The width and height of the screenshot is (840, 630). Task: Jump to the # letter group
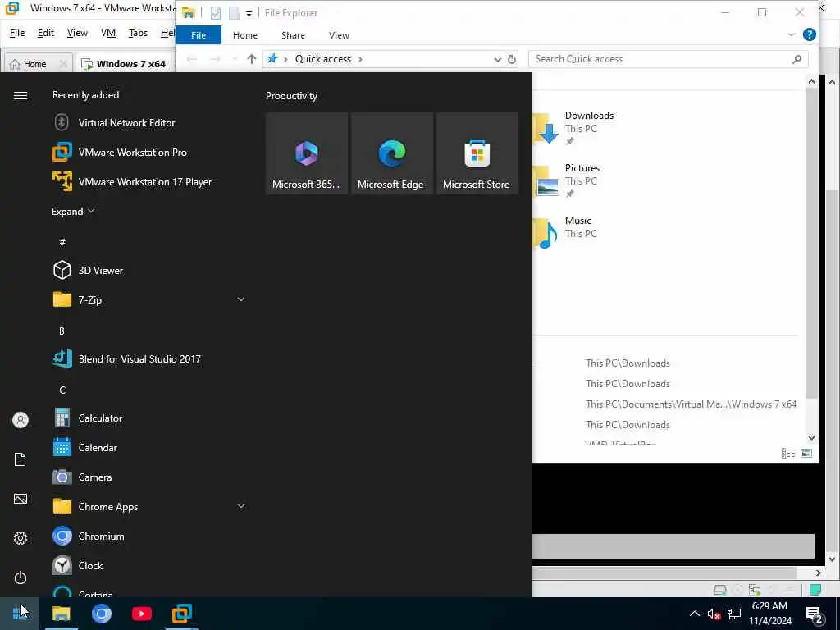pos(62,242)
